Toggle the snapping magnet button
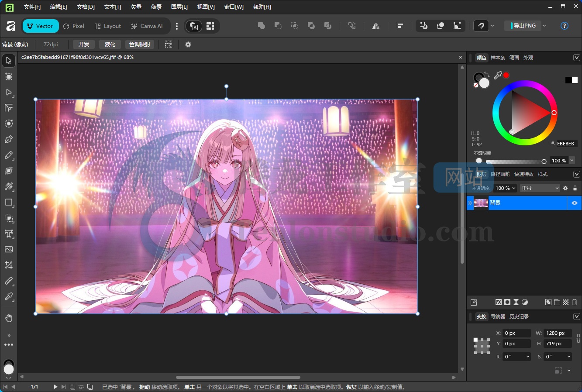The width and height of the screenshot is (582, 392). tap(481, 26)
